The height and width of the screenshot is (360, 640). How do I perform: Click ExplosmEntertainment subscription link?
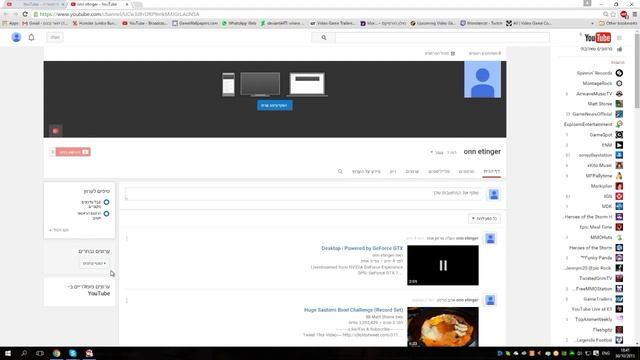point(588,124)
